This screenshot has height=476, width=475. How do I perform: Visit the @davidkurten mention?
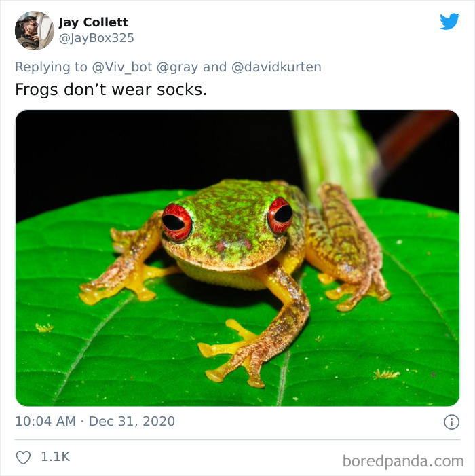(x=276, y=67)
